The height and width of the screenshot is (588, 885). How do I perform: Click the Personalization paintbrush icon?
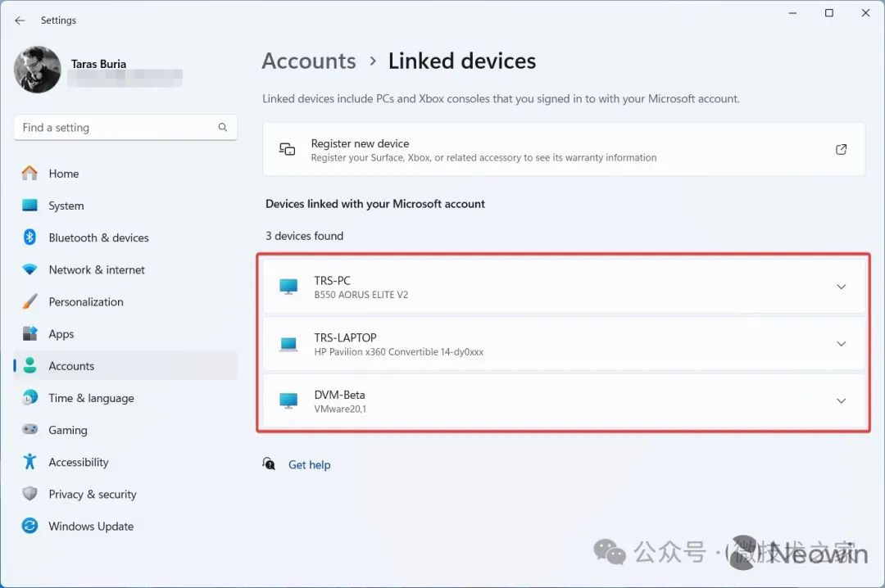click(29, 301)
